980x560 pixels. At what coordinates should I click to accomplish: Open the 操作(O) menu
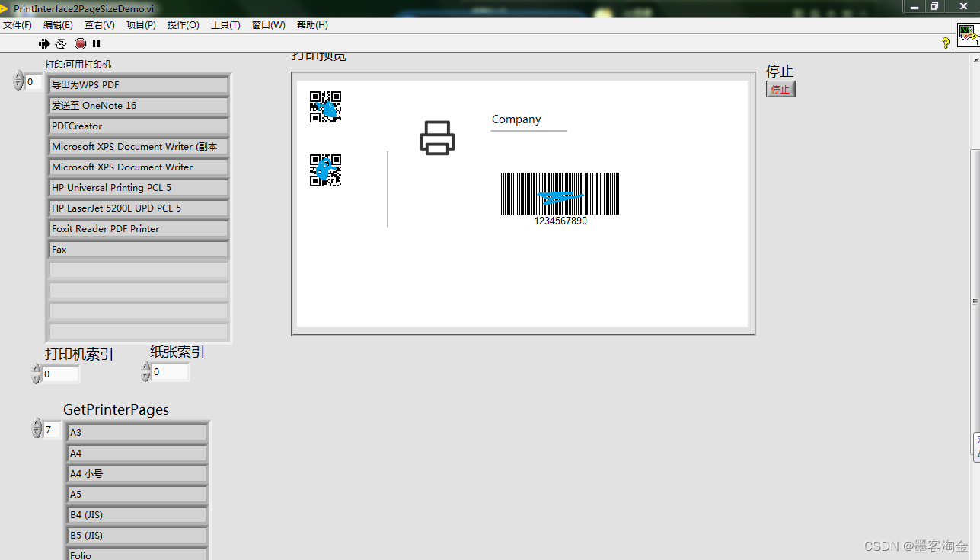(x=184, y=25)
